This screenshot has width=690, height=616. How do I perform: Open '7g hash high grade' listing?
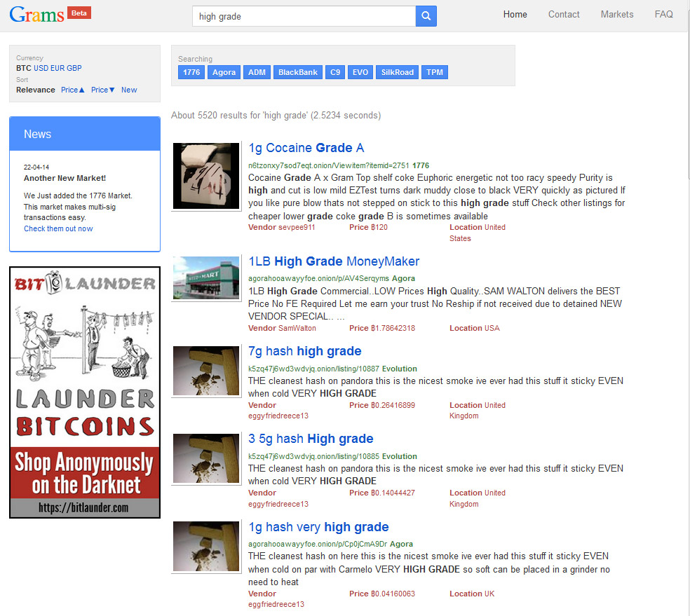tap(305, 351)
